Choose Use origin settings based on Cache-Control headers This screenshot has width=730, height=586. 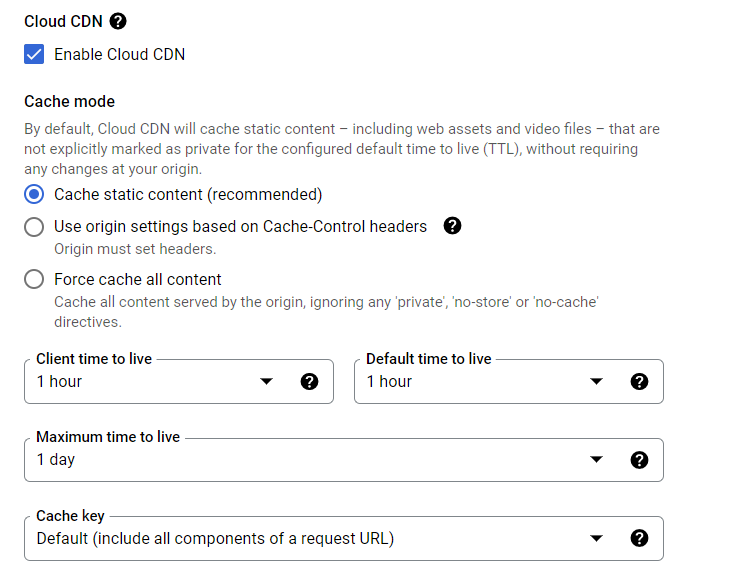point(35,227)
